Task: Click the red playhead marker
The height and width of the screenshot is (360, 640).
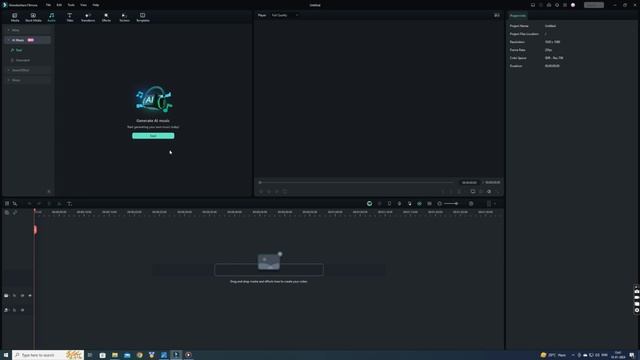Action: (35, 230)
